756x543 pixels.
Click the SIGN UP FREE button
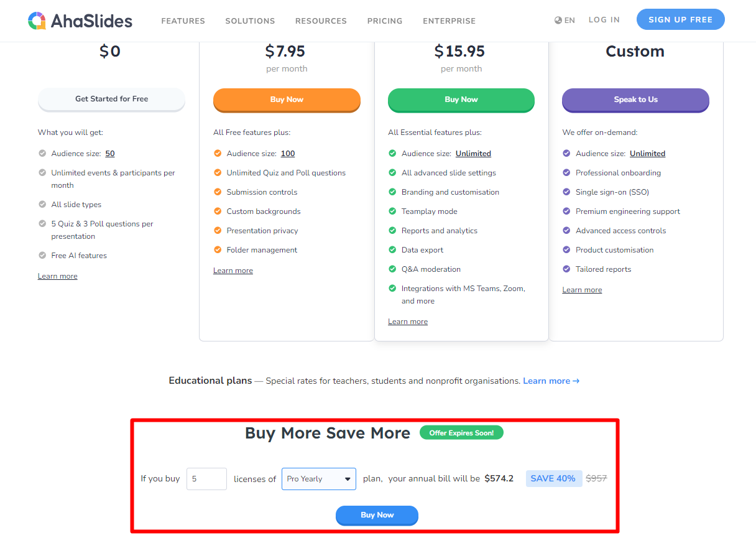[681, 19]
